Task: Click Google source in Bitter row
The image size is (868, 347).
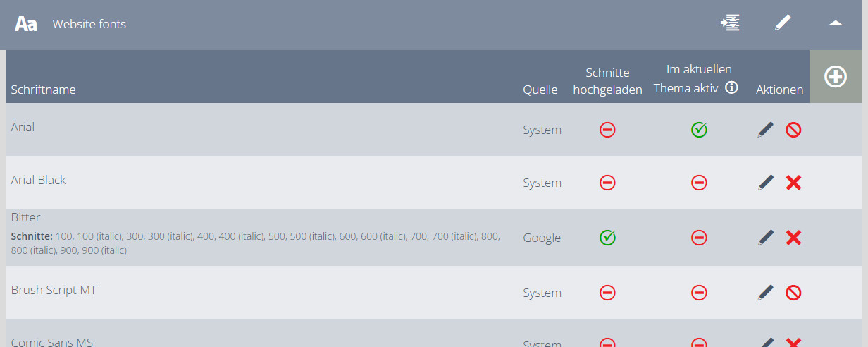Action: coord(542,238)
